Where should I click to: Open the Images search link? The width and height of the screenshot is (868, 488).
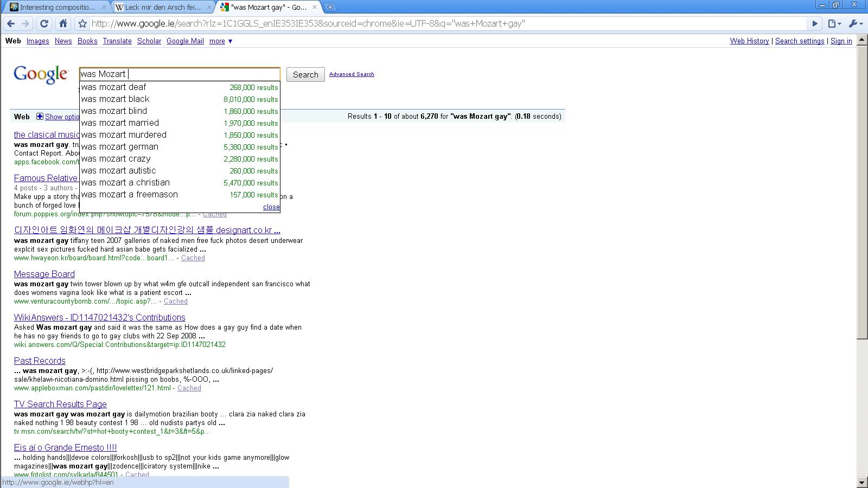click(x=37, y=41)
